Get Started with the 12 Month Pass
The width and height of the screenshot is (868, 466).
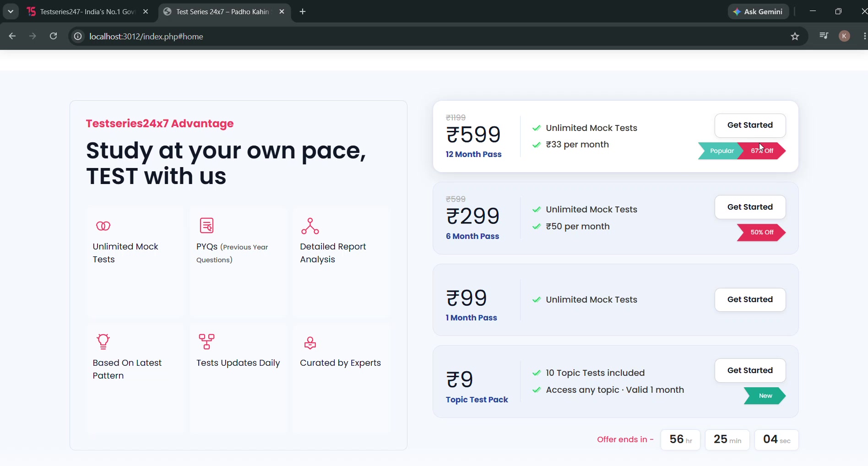750,125
